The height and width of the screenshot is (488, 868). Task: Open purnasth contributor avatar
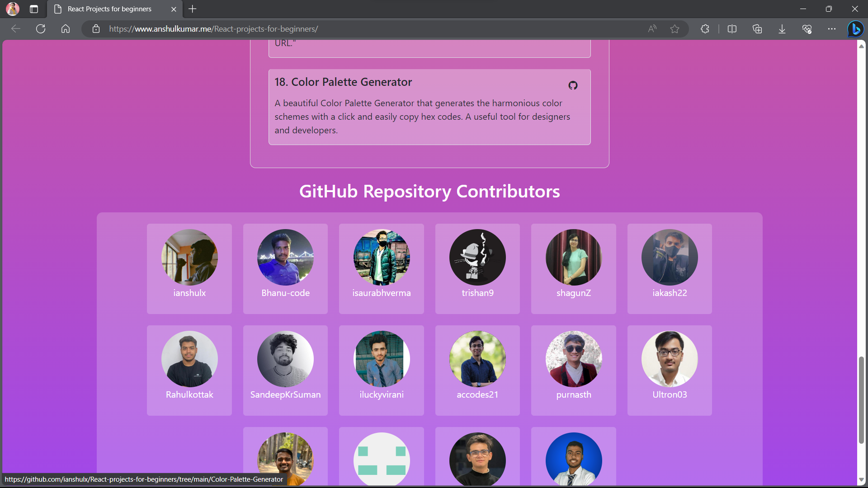(574, 359)
